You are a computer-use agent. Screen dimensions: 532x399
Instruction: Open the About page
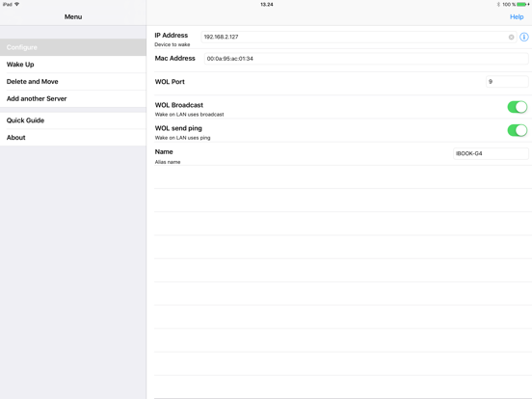(x=73, y=138)
